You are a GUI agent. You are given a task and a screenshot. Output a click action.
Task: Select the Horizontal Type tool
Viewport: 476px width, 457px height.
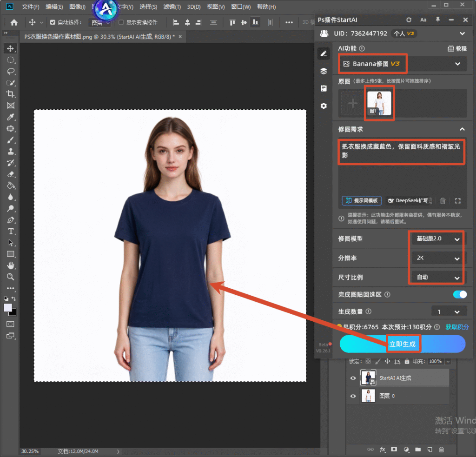(11, 232)
